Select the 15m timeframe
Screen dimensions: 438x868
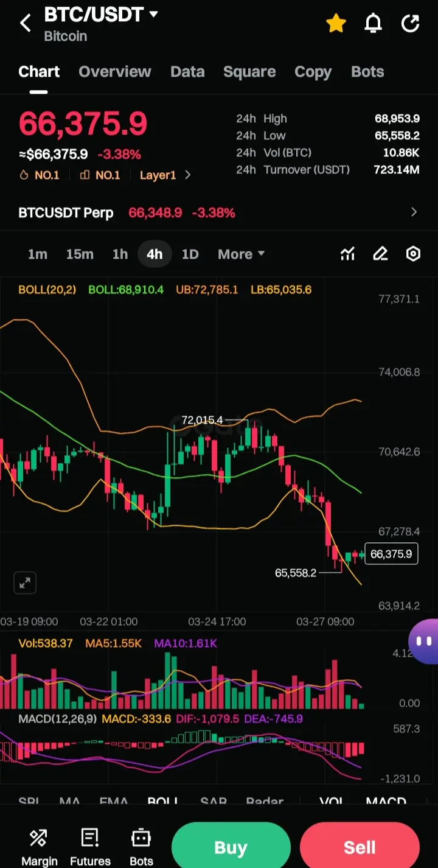point(80,254)
